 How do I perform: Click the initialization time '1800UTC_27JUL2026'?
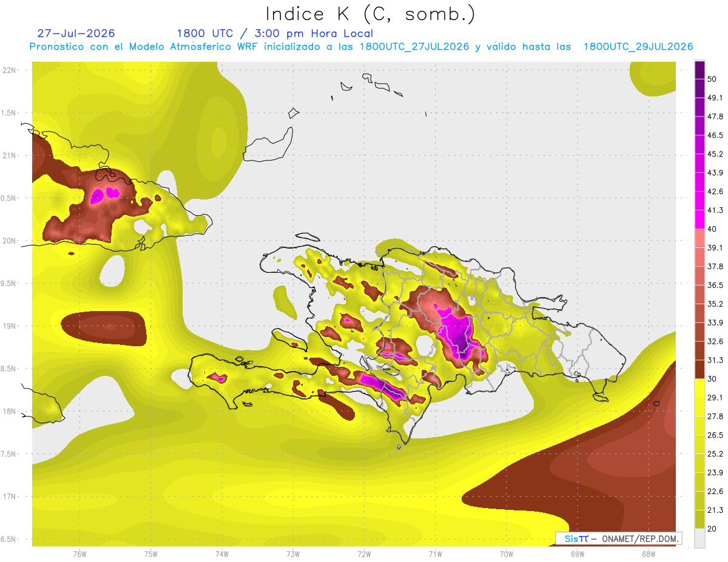tap(414, 47)
